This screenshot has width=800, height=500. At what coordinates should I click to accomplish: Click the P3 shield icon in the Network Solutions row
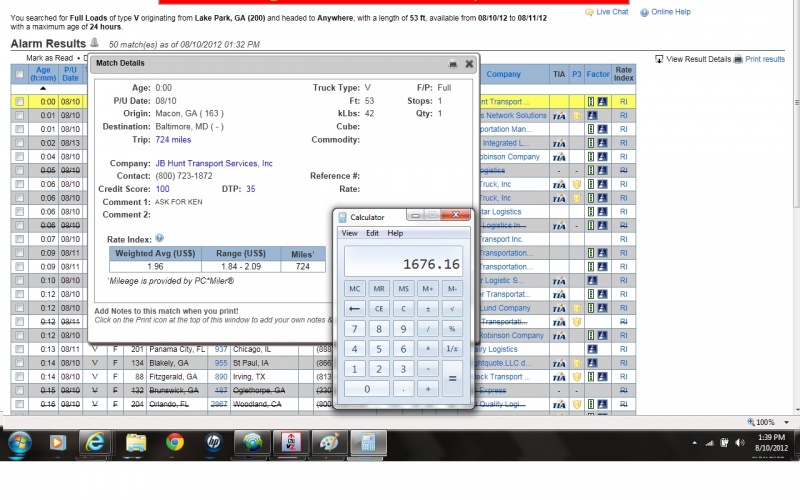tap(577, 116)
